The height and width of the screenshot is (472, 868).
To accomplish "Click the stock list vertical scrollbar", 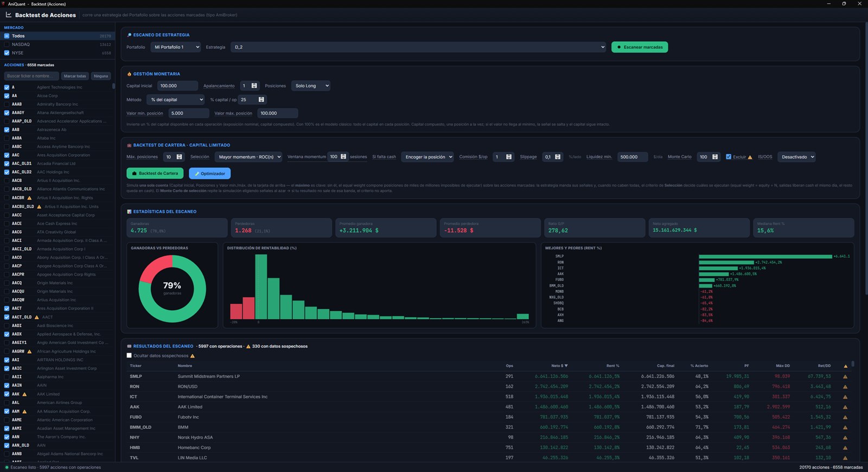I will point(113,86).
